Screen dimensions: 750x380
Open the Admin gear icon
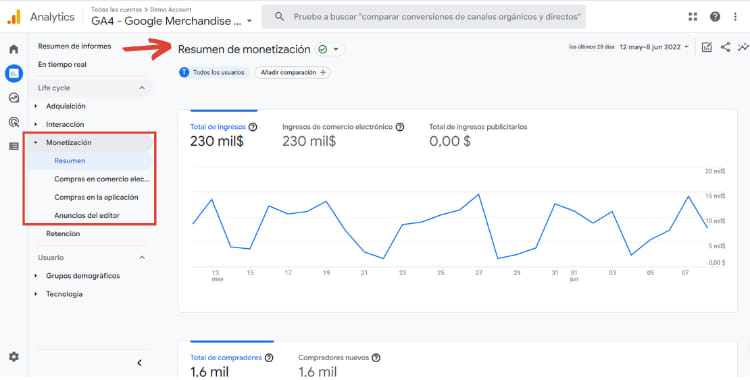(14, 357)
